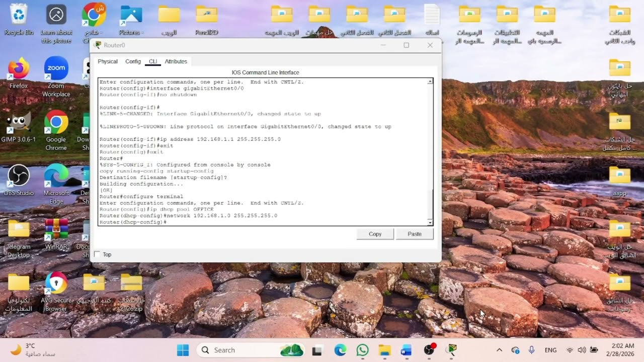Click the Copy button below the CLI
This screenshot has width=644, height=362.
375,234
